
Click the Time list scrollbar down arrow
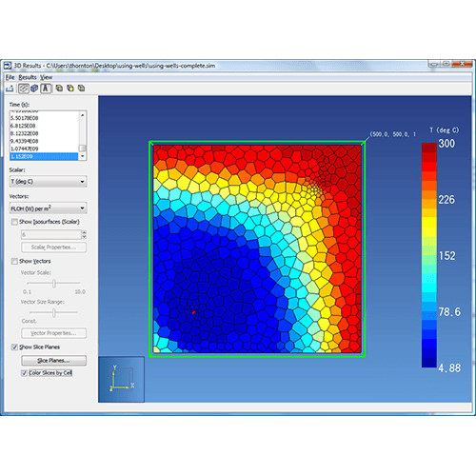tap(83, 156)
